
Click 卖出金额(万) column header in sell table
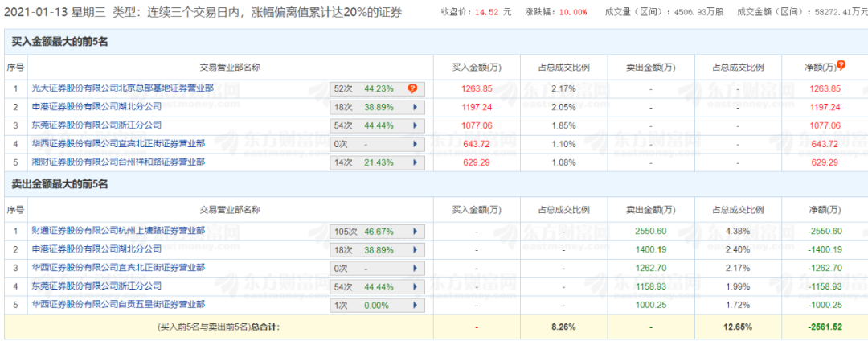tap(650, 210)
